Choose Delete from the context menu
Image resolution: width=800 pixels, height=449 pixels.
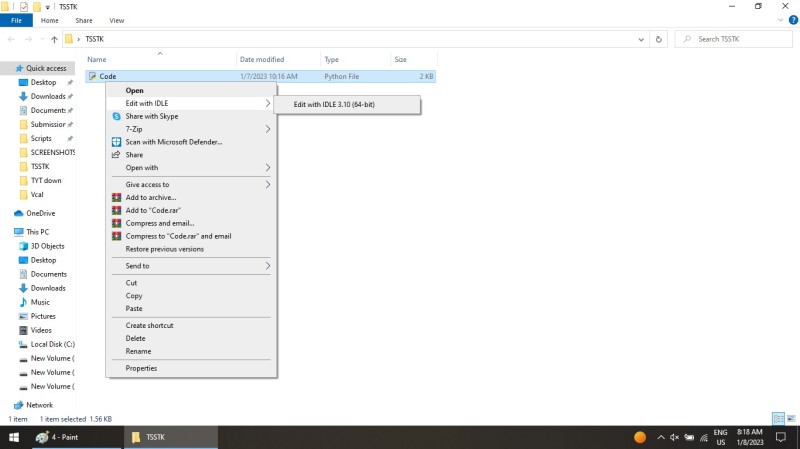191,338
